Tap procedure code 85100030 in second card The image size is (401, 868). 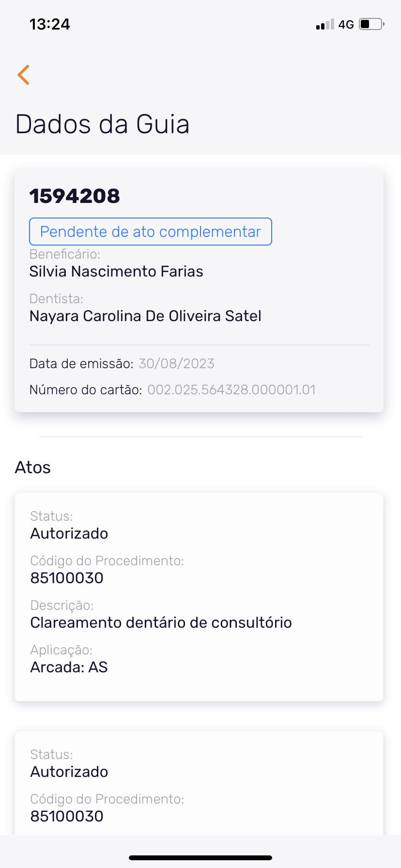tap(67, 816)
